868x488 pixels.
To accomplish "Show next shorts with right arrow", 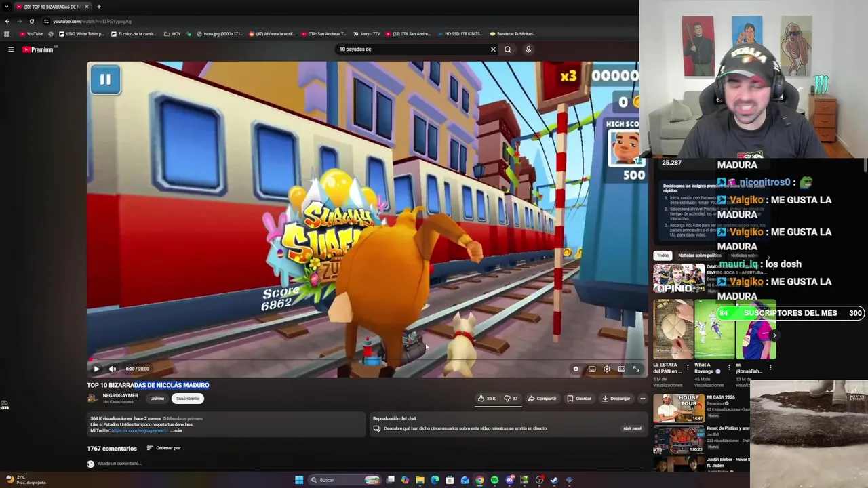I will click(774, 335).
